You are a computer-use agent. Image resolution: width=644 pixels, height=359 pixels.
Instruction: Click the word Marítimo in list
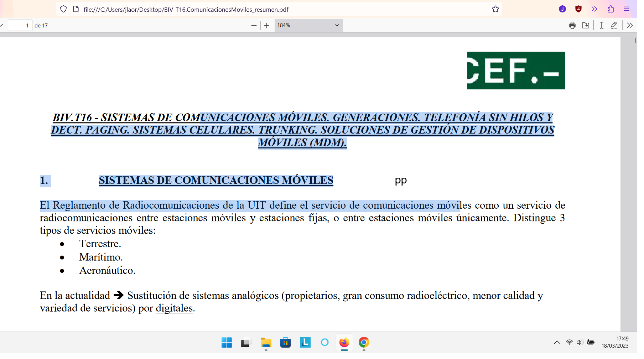[x=101, y=257]
